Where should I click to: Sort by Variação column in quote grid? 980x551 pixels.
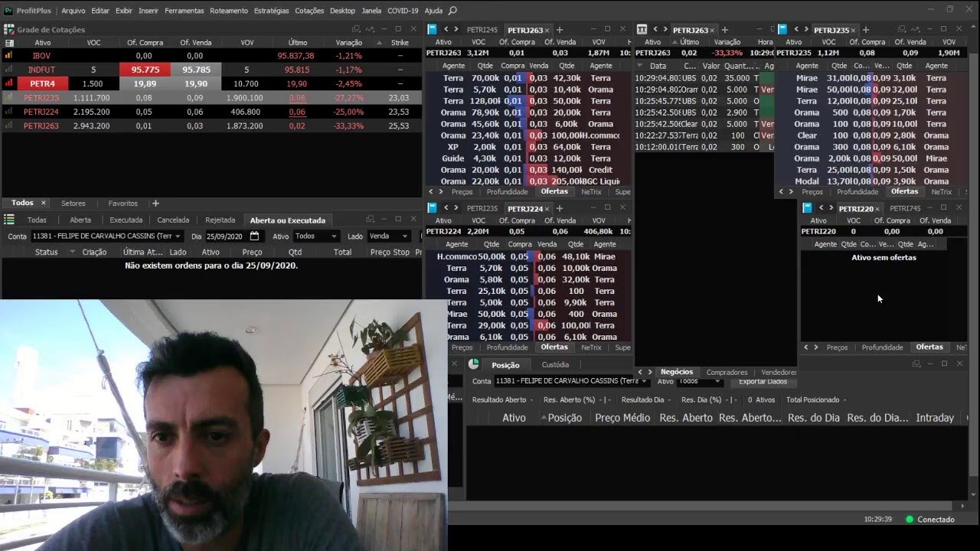[348, 43]
